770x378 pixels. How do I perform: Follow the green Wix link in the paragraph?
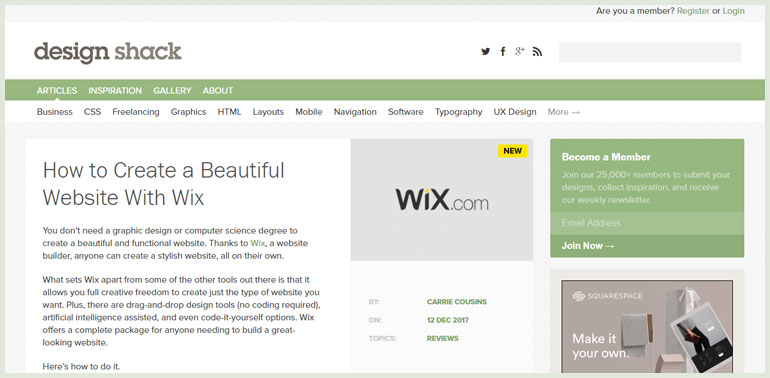257,243
